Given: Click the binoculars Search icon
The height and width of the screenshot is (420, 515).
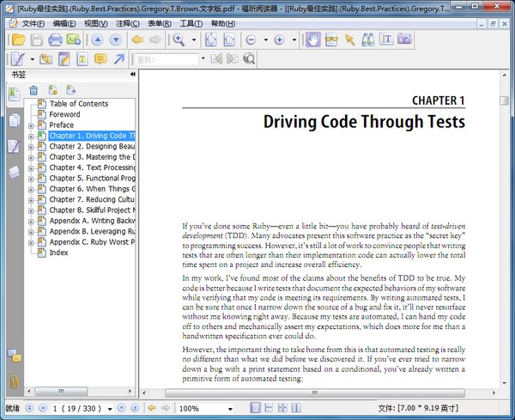Looking at the screenshot, I should point(367,40).
